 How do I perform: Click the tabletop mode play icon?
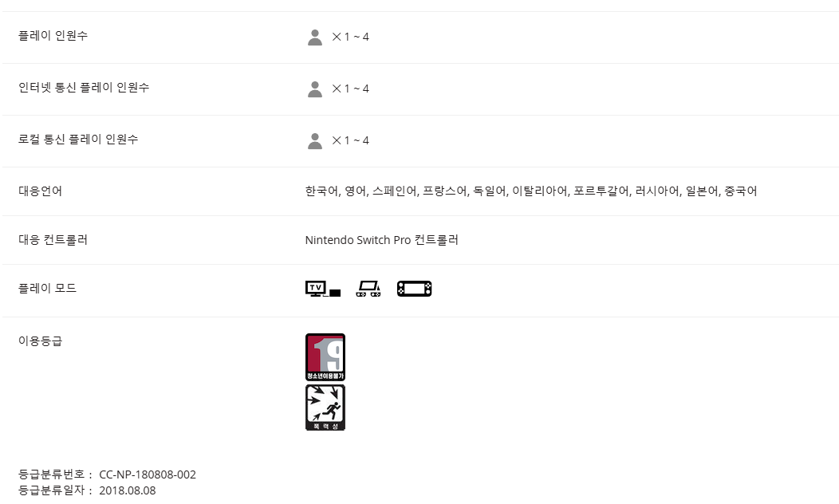click(368, 289)
